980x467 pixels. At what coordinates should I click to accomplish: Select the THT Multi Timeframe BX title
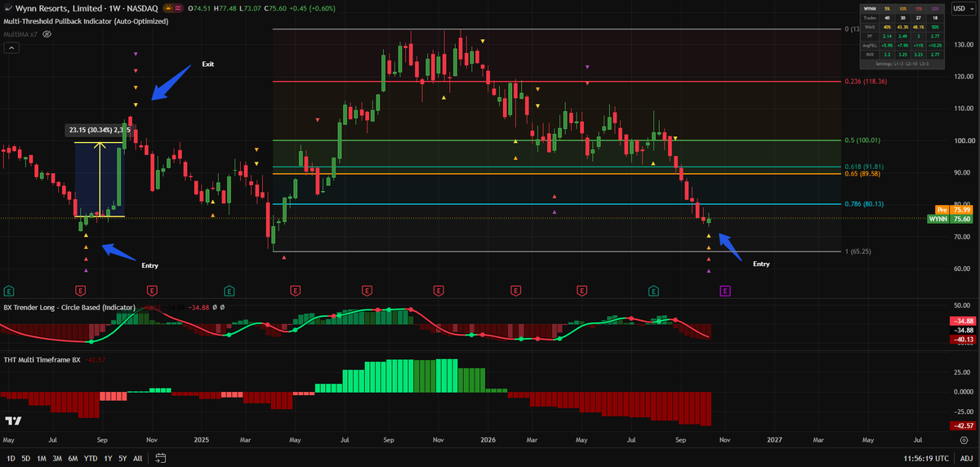pyautogui.click(x=42, y=358)
